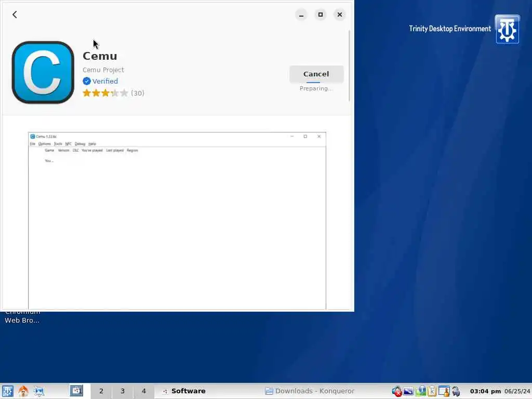Go back using the back arrow
Viewport: 532px width, 399px height.
(15, 15)
